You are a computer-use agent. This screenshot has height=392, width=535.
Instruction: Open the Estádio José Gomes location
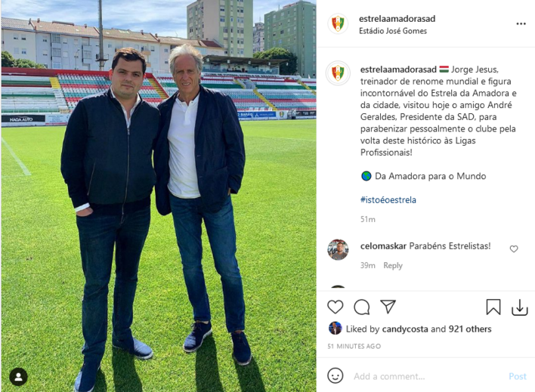coord(393,31)
